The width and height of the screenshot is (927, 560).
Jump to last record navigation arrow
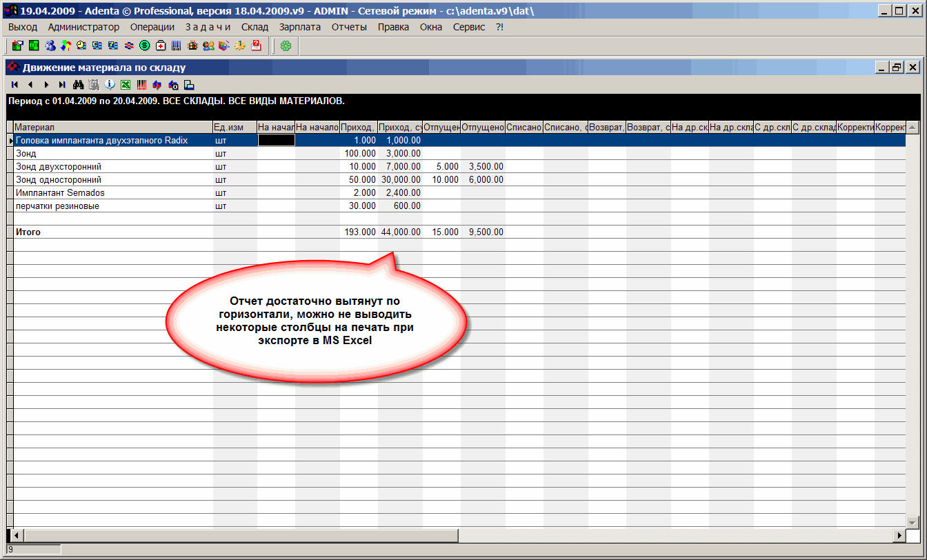click(62, 85)
